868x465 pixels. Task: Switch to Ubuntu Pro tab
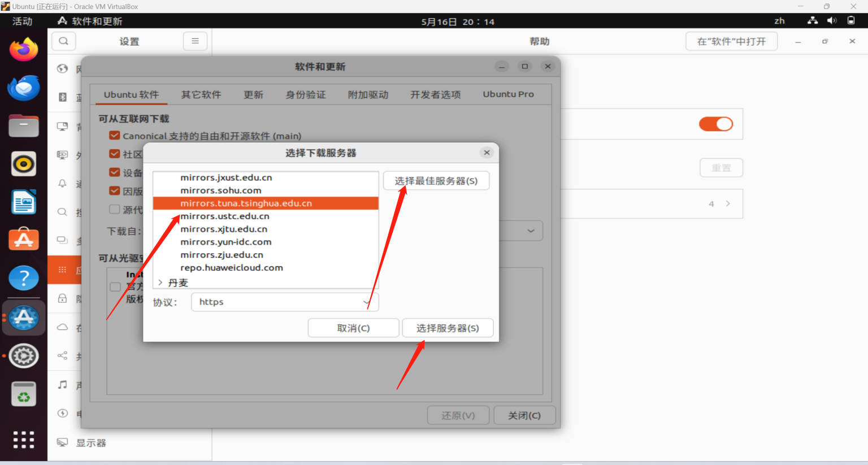508,94
